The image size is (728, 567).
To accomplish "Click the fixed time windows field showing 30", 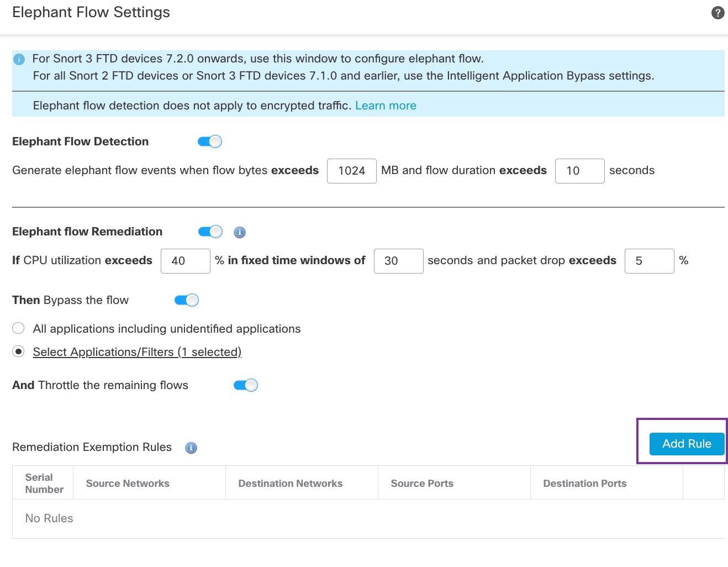I will pyautogui.click(x=398, y=261).
